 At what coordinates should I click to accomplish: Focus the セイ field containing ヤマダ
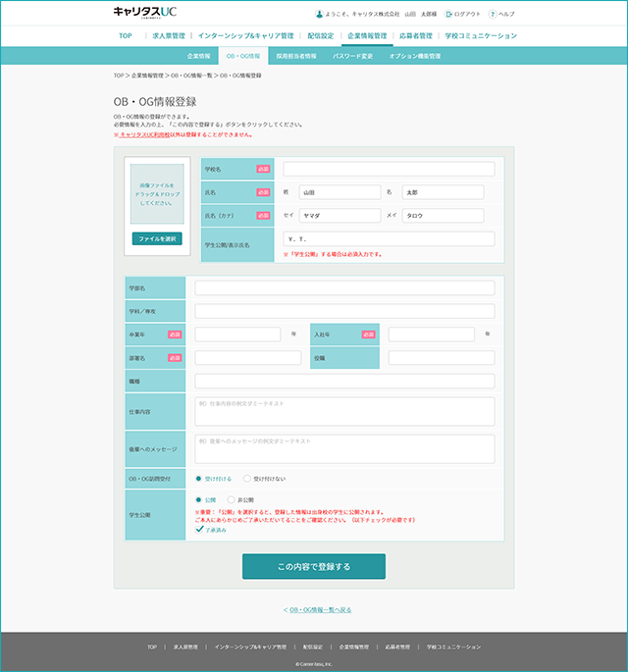point(340,216)
